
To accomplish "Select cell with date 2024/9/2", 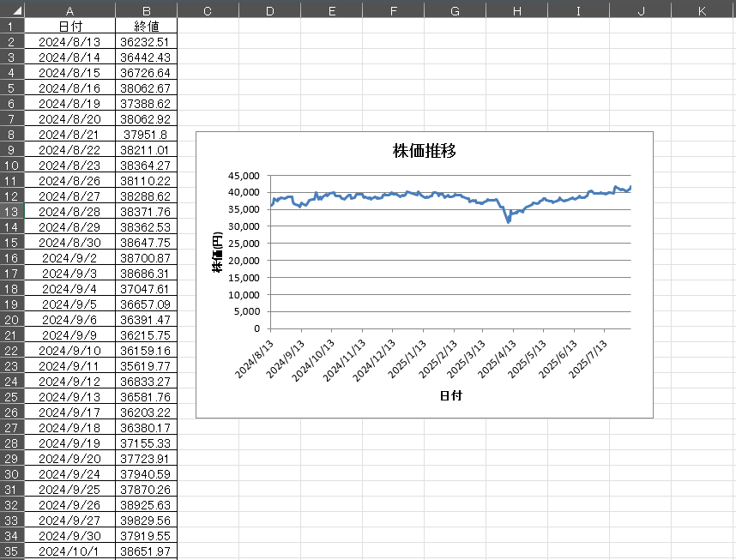I will pos(69,258).
